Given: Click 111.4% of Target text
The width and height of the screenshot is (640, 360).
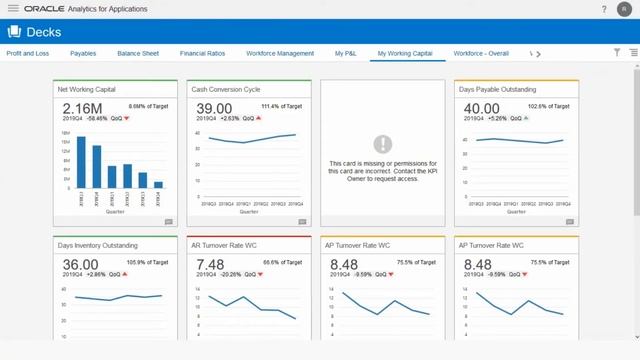Looking at the screenshot, I should (282, 106).
